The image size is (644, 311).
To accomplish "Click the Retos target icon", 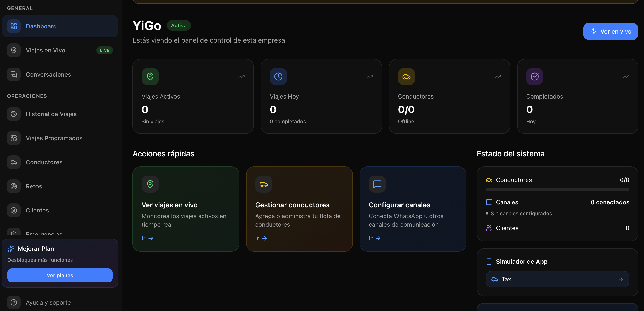I will pos(14,186).
